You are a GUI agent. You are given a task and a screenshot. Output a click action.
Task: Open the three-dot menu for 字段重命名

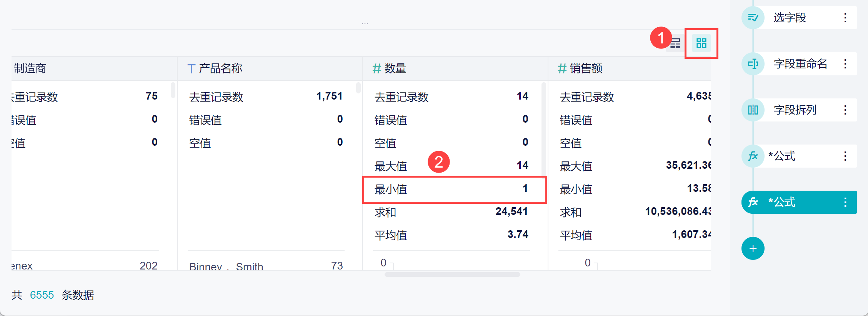(845, 64)
